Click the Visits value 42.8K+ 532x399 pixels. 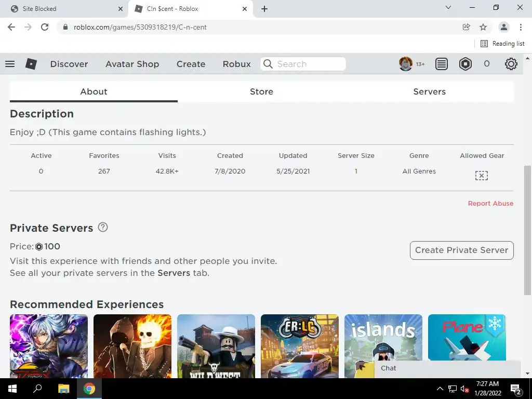(167, 171)
